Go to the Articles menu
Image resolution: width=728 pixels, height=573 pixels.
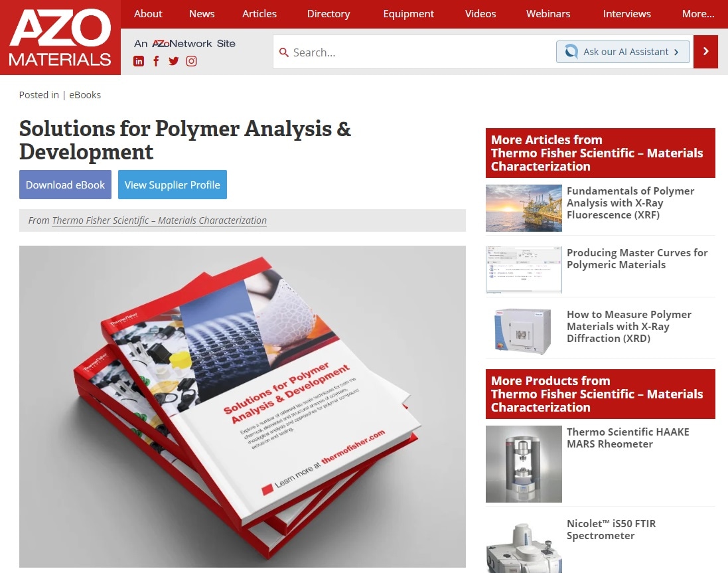(x=259, y=14)
